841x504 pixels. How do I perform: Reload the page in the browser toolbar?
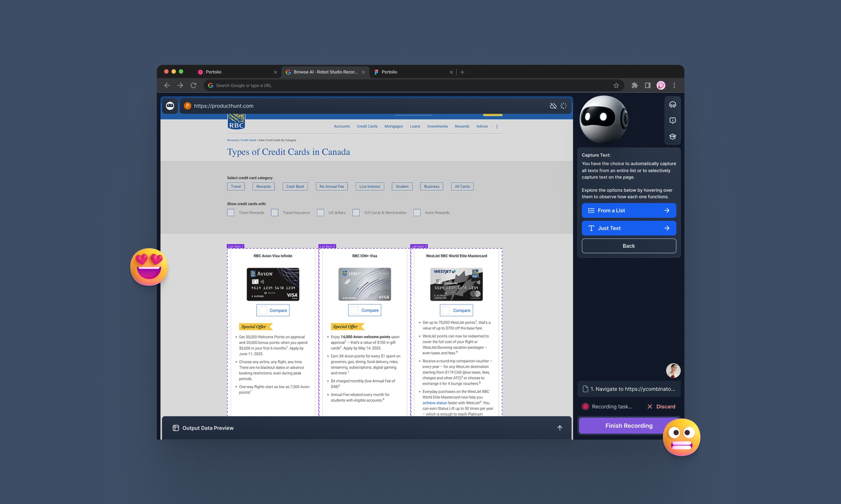(x=193, y=86)
